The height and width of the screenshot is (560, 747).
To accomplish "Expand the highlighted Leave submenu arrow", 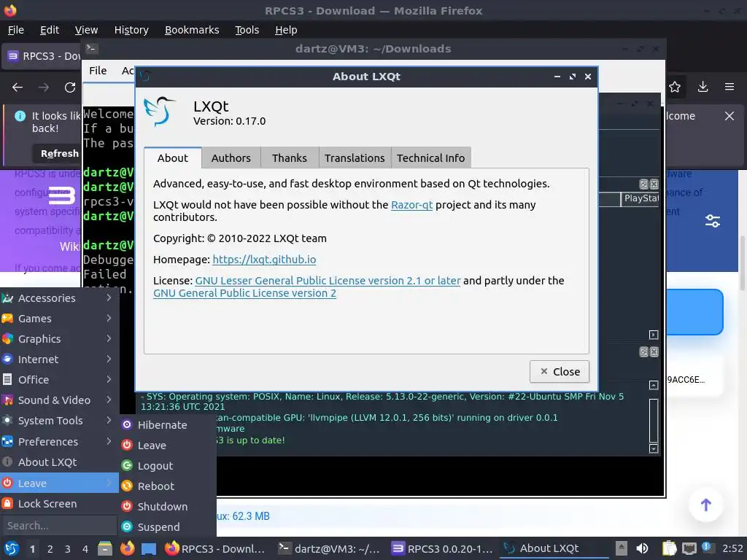I will point(109,483).
